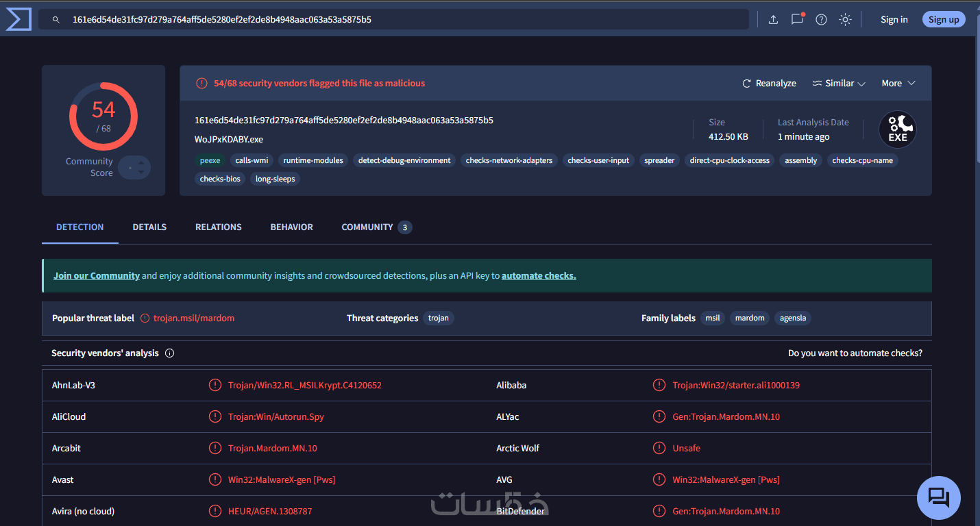This screenshot has height=526, width=980.
Task: Click the AVG detection alert icon
Action: (x=659, y=480)
